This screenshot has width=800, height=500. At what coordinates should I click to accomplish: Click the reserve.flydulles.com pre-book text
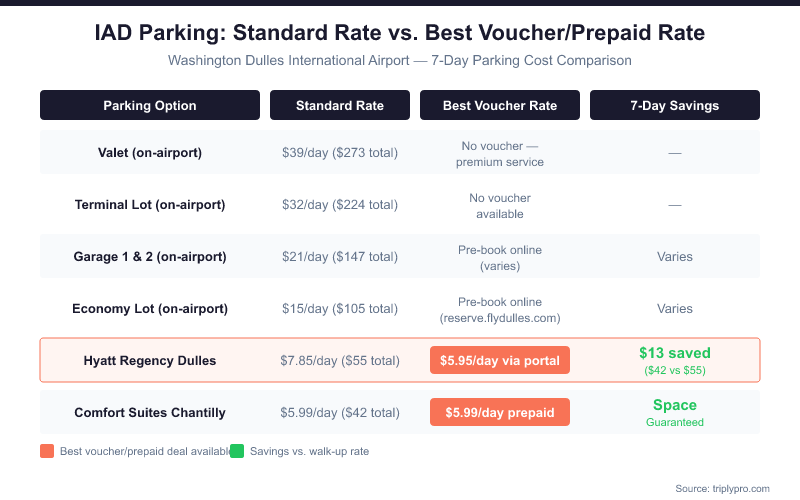500,318
